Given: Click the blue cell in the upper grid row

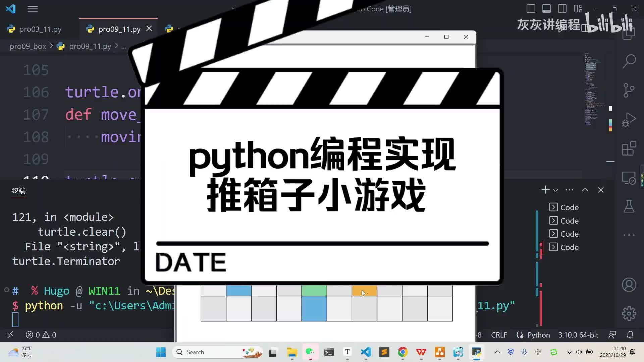Looking at the screenshot, I should click(238, 291).
